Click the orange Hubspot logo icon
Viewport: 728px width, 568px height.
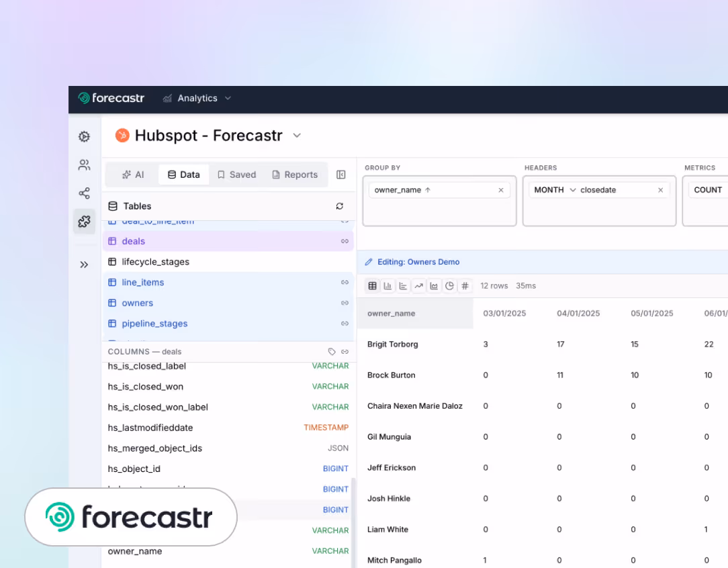point(122,136)
